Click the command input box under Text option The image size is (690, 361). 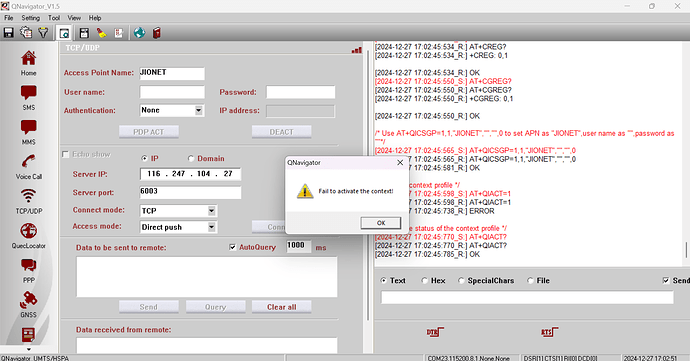[x=527, y=298]
